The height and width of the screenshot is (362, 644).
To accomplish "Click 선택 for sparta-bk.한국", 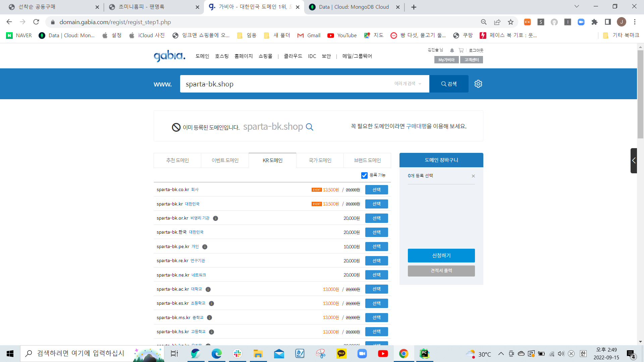I will tap(377, 233).
